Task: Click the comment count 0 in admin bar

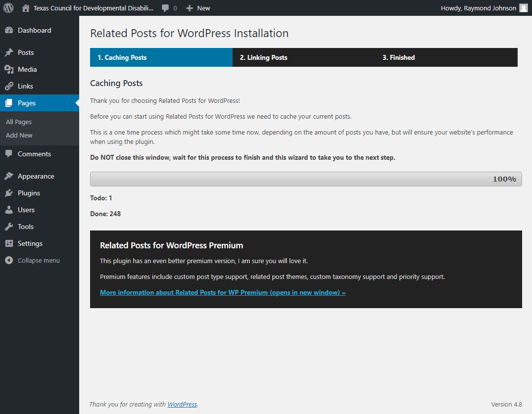Action: (x=175, y=8)
